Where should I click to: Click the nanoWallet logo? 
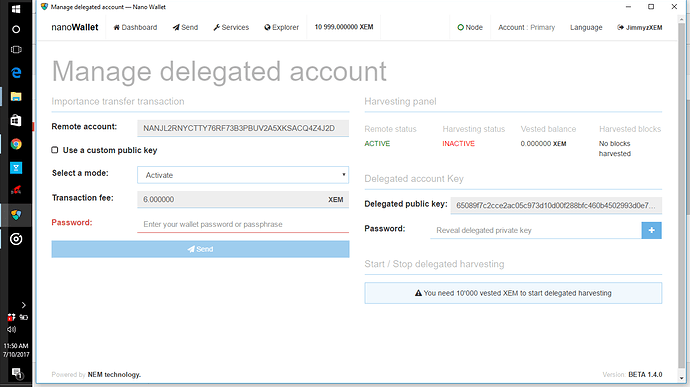(75, 27)
